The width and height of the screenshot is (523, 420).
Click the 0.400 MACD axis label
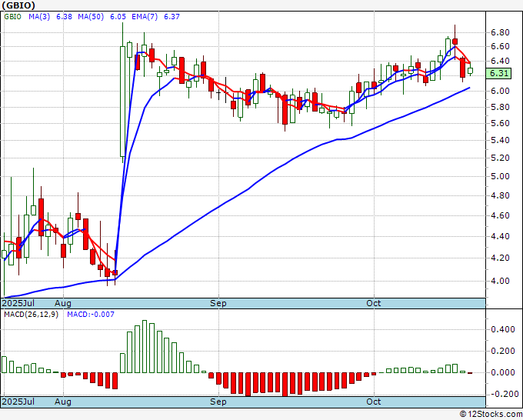pyautogui.click(x=503, y=329)
